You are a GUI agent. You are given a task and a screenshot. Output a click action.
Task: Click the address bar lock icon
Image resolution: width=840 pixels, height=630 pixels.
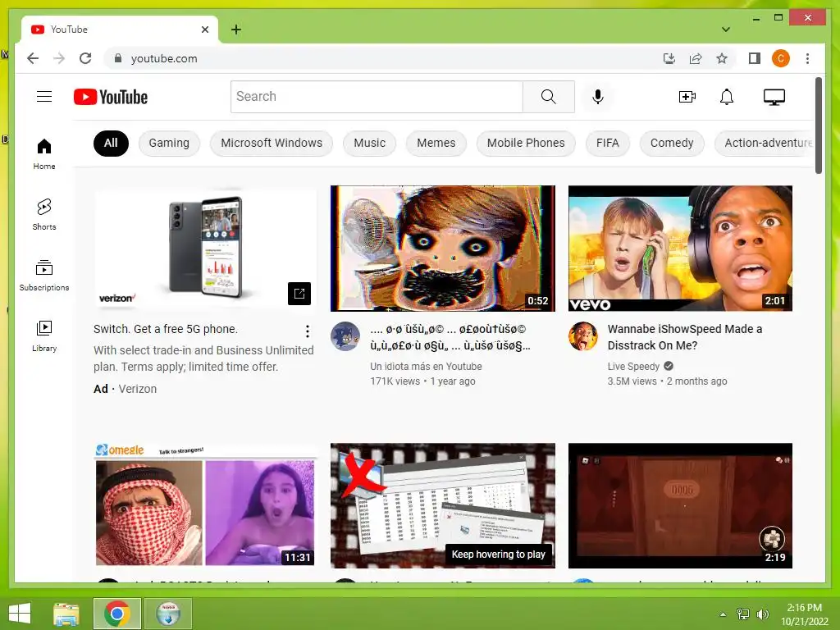coord(118,58)
